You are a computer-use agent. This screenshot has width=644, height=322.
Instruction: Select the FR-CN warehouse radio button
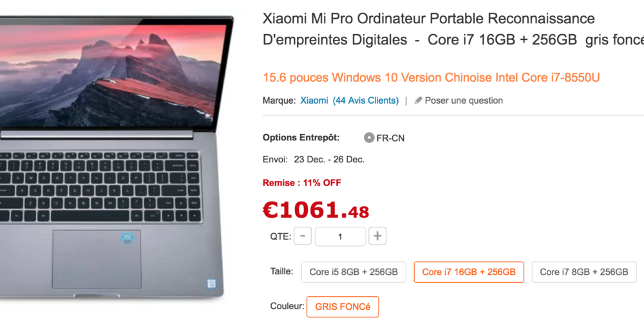(369, 138)
